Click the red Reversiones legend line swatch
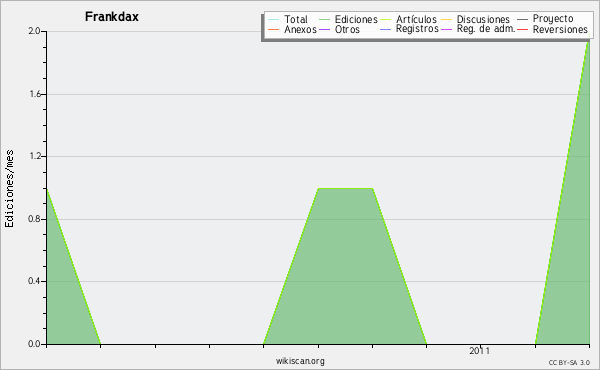This screenshot has height=370, width=600. click(522, 29)
